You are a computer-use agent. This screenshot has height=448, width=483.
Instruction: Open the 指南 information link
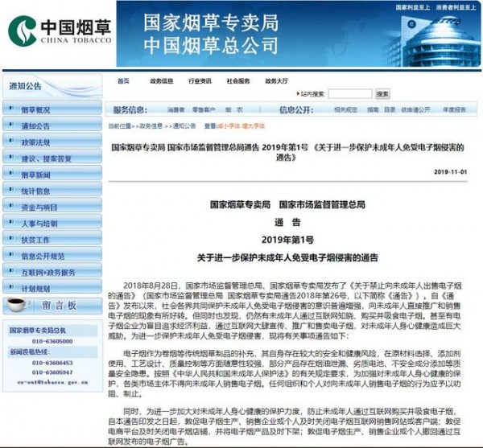tap(373, 110)
